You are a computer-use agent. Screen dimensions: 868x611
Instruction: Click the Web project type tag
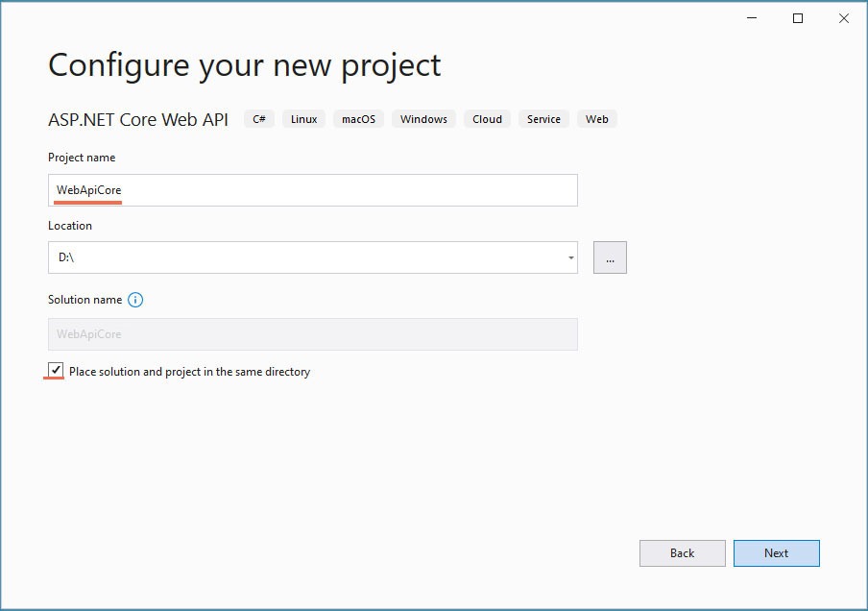596,119
